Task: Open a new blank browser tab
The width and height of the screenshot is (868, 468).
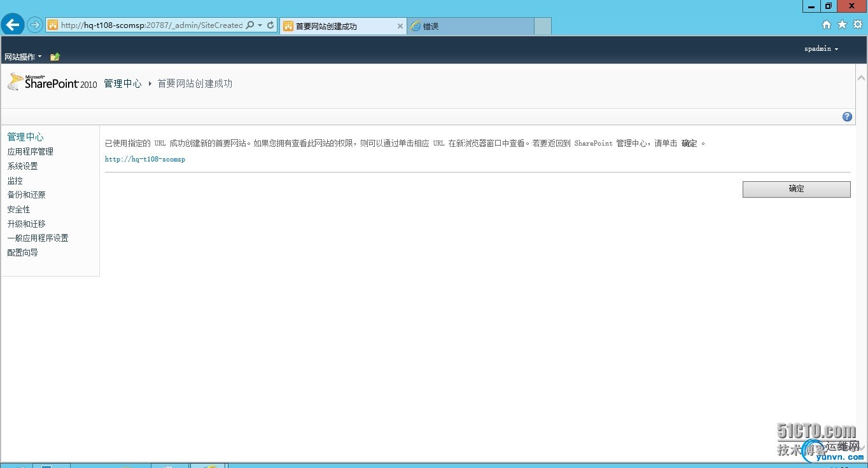Action: tap(542, 26)
